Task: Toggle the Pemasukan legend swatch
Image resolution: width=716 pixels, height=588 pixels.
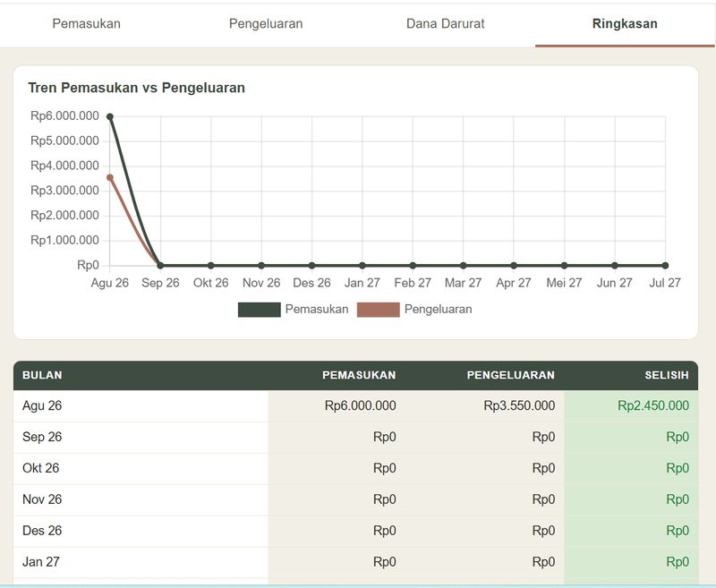Action: pyautogui.click(x=260, y=310)
